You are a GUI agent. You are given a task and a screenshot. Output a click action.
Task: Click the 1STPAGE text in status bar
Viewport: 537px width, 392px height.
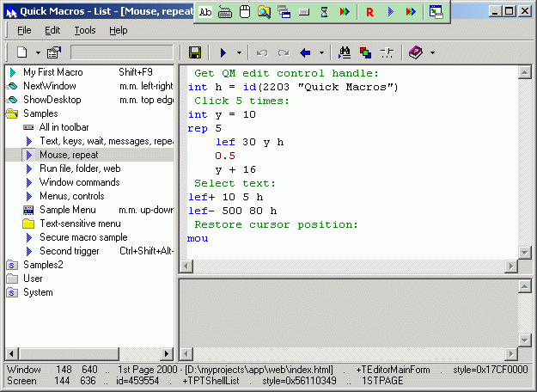tap(382, 381)
